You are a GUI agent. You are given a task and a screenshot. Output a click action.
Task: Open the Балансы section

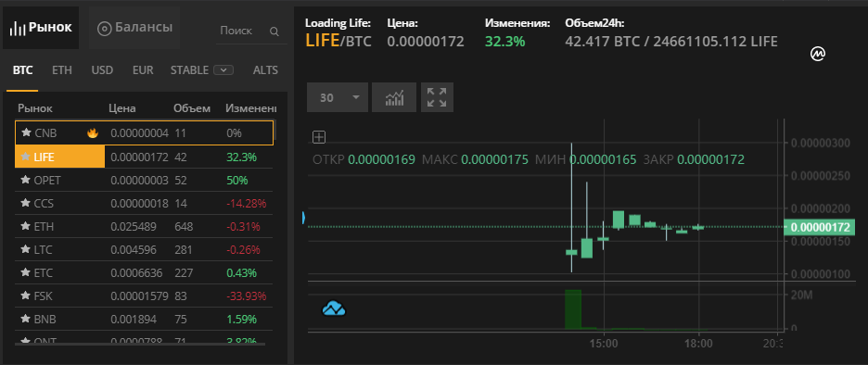[134, 28]
